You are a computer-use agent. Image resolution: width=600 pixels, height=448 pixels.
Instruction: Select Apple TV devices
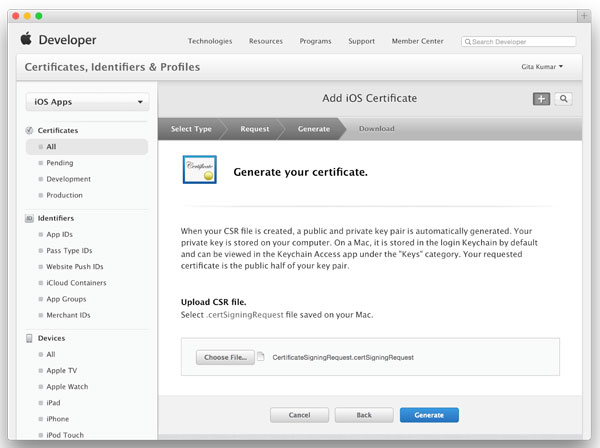coord(61,370)
